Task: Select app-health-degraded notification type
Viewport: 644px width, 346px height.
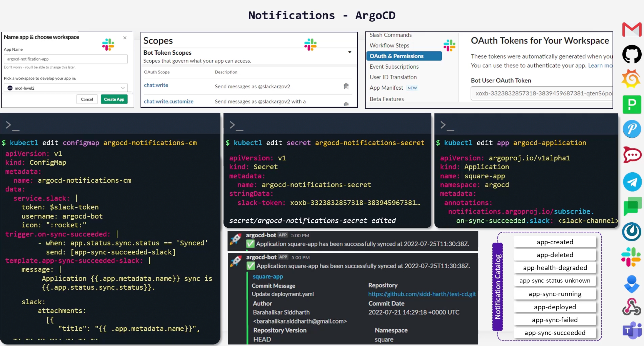Action: (x=555, y=267)
